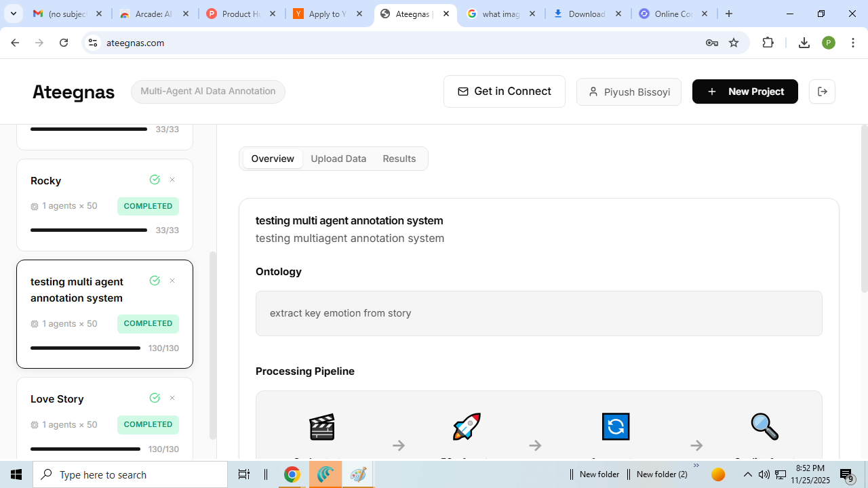The image size is (868, 488).
Task: Switch to the Overview tab
Action: point(273,159)
